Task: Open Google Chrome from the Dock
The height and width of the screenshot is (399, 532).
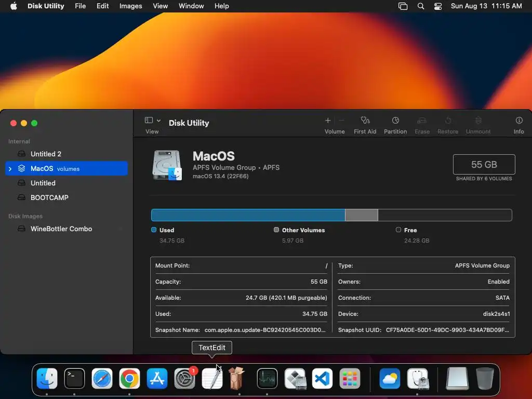Action: click(x=129, y=378)
